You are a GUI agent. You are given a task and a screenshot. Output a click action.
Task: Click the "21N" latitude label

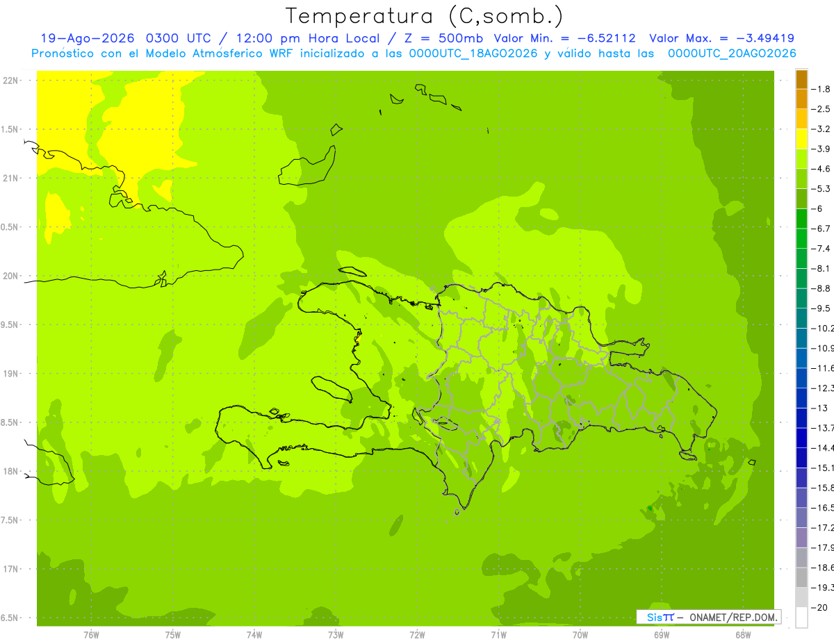(x=10, y=178)
